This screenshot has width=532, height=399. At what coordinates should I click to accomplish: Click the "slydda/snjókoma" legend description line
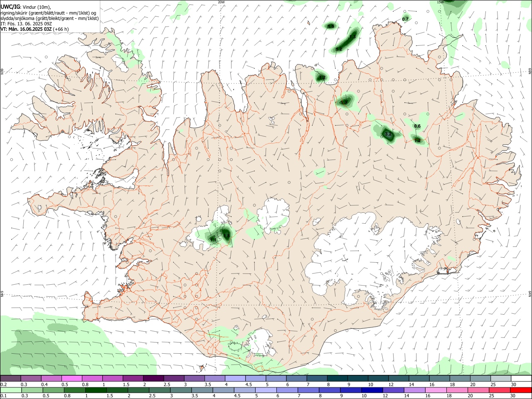click(49, 18)
